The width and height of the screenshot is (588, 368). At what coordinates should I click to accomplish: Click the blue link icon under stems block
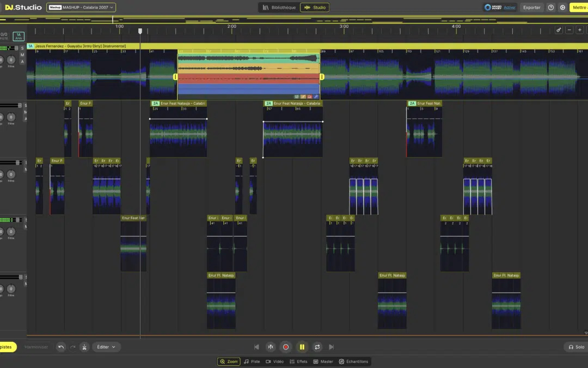316,96
